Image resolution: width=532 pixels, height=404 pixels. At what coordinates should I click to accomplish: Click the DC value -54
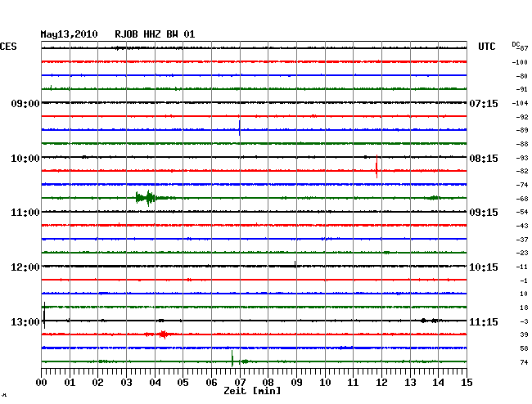521,212
